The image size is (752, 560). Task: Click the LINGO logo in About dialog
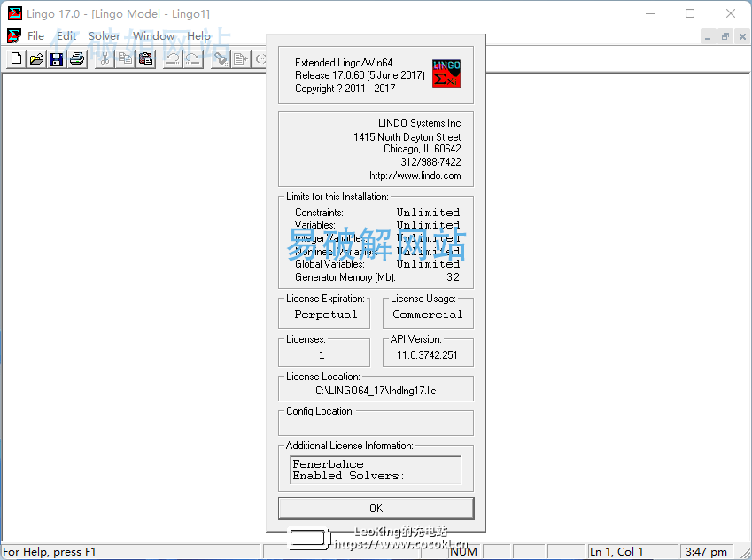coord(446,74)
